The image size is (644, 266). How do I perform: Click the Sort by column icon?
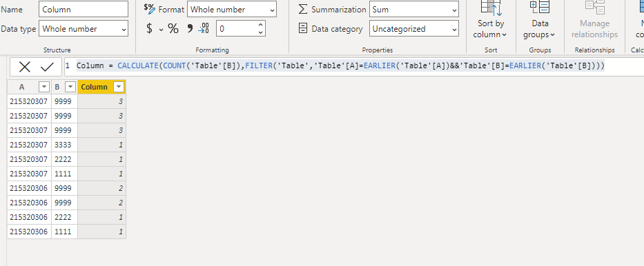point(491,7)
